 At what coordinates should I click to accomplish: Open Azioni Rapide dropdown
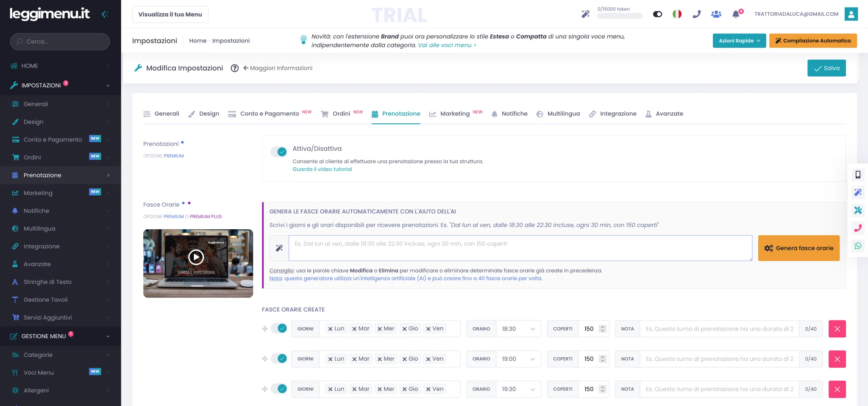pos(739,41)
